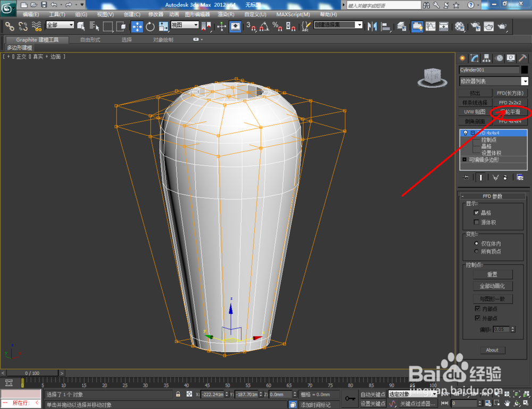
Task: Toggle the Percent Snap icon
Action: pos(277,26)
